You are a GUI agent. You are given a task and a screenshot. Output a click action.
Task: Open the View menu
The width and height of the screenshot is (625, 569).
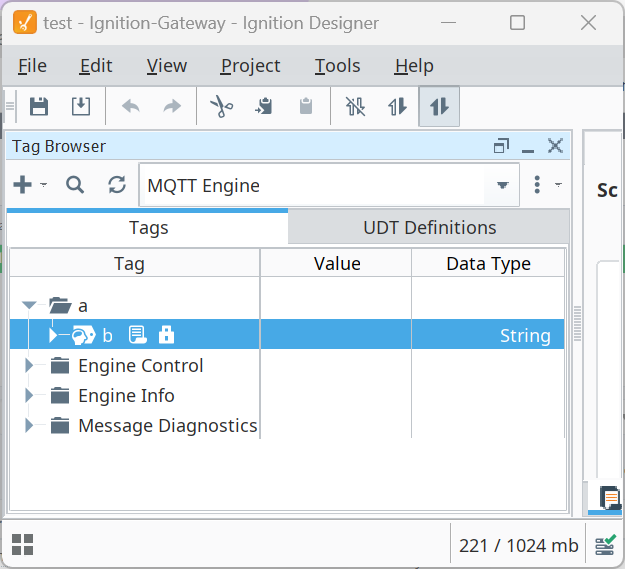(167, 66)
